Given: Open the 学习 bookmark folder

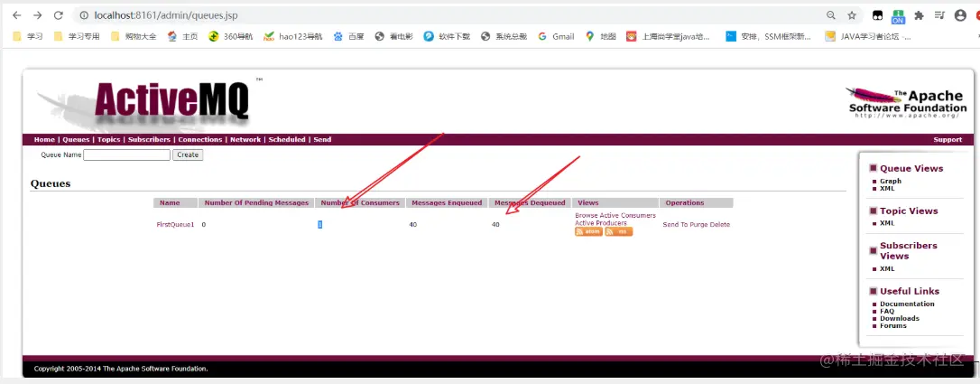Looking at the screenshot, I should click(x=27, y=36).
